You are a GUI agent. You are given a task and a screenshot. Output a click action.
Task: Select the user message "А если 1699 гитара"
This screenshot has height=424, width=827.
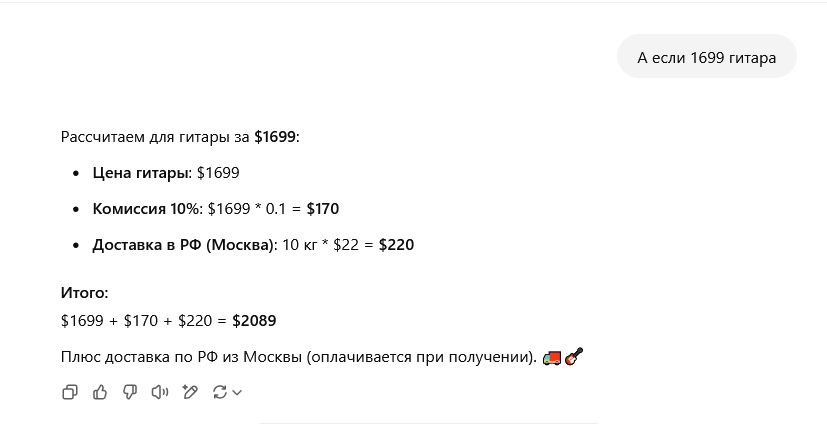pyautogui.click(x=706, y=57)
